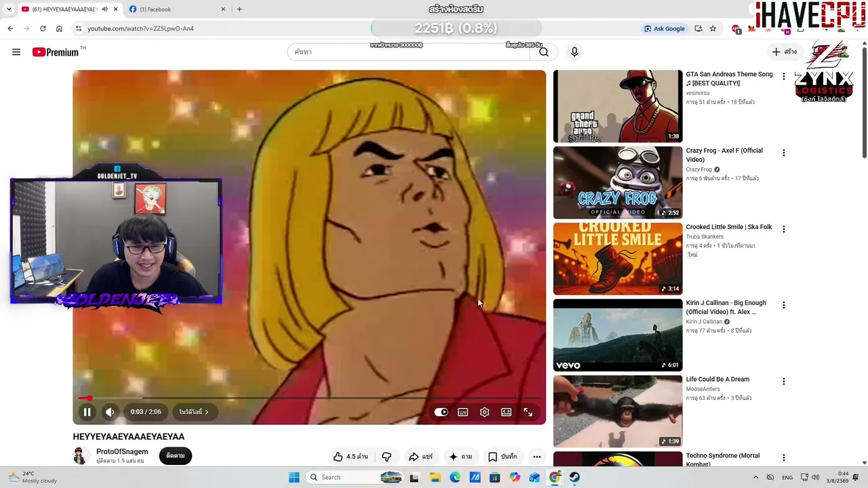Open the ProtoOfSnagem channel name link
Viewport: 868px width, 488px height.
[122, 452]
